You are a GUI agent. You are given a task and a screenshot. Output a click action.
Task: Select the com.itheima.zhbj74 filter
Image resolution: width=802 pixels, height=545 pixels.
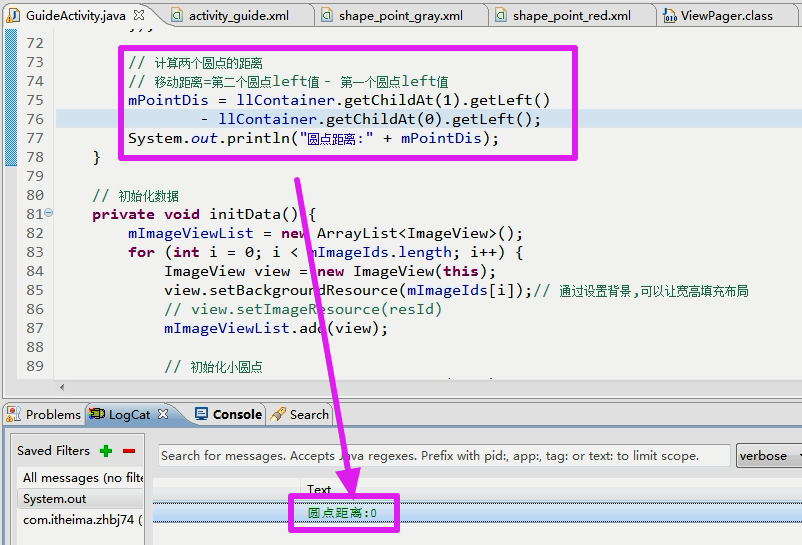[x=82, y=520]
